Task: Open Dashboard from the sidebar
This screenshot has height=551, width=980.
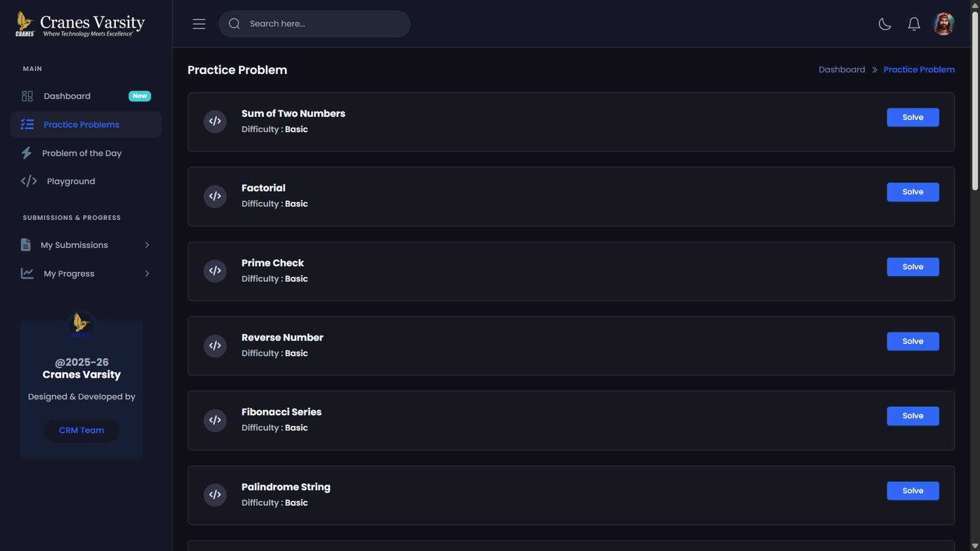Action: coord(67,96)
